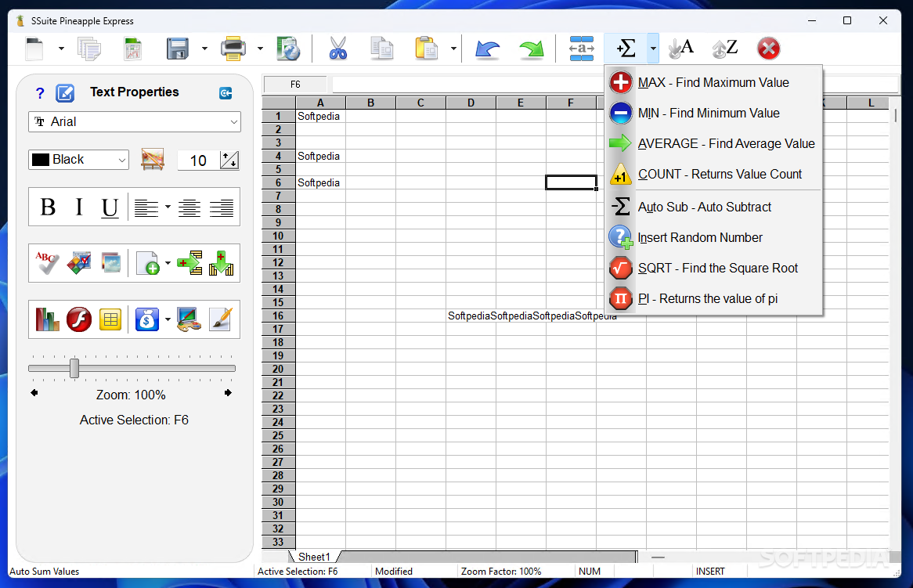The height and width of the screenshot is (588, 913).
Task: Click the zoom slider handle
Action: pyautogui.click(x=74, y=369)
